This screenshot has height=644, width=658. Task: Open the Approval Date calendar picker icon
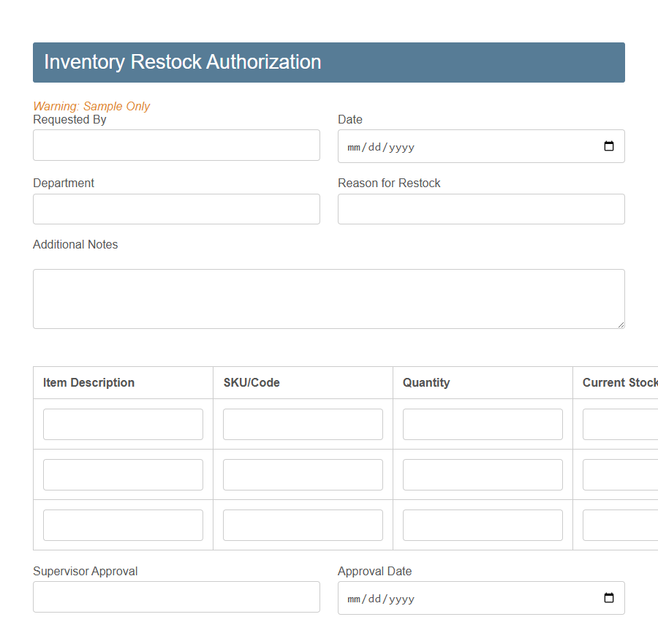[609, 598]
